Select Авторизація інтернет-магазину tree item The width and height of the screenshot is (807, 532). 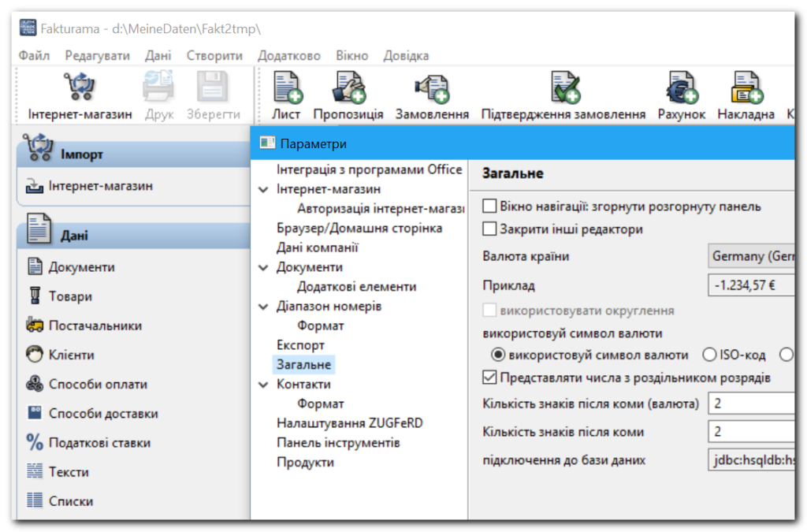381,209
